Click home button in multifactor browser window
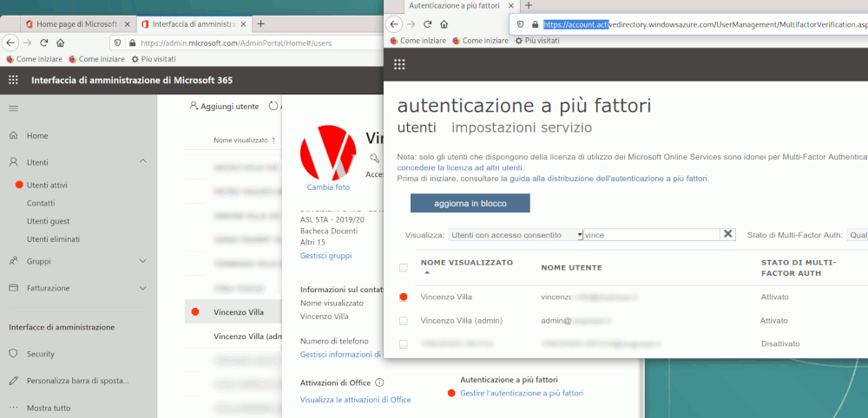Image resolution: width=868 pixels, height=418 pixels. pyautogui.click(x=444, y=24)
